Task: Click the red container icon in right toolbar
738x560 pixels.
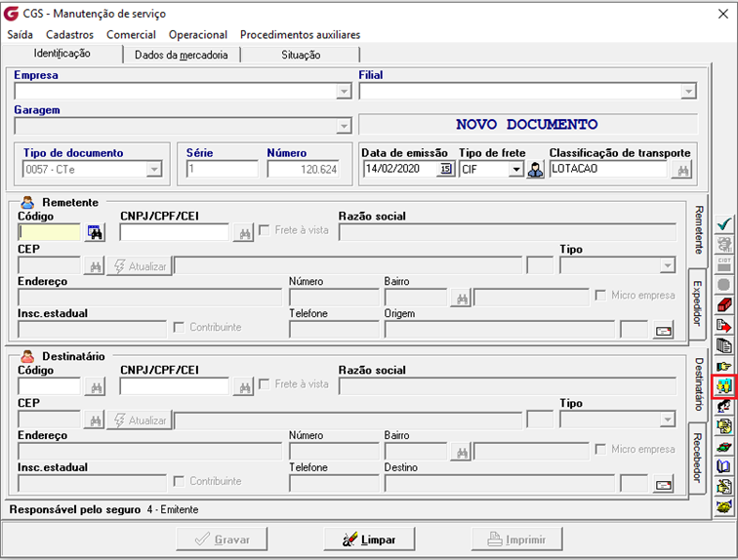Action: [724, 305]
